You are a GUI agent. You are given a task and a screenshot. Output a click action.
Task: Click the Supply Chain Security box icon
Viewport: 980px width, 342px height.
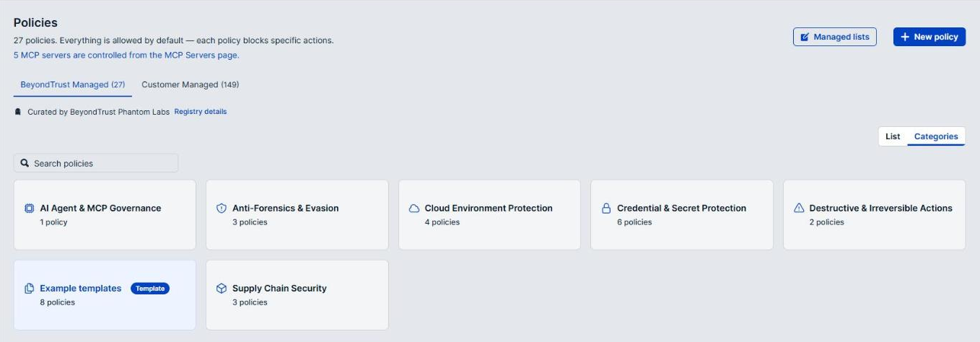(x=222, y=288)
